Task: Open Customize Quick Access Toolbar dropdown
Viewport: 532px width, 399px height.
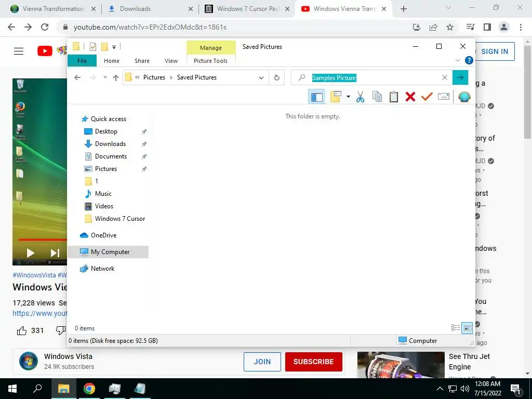Action: click(114, 47)
